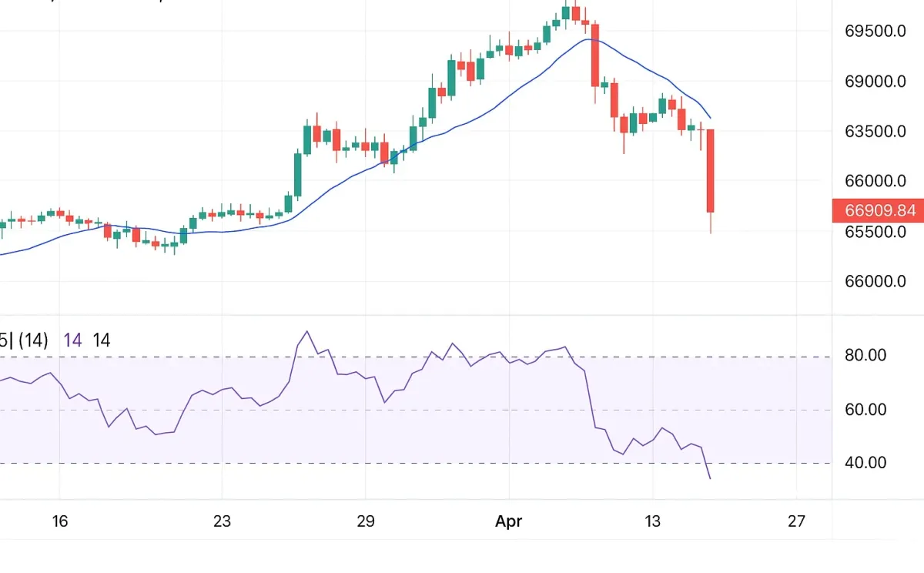Click the RSI line's highest peak above 80
Viewport: 924px width, 573px height.
coord(307,332)
